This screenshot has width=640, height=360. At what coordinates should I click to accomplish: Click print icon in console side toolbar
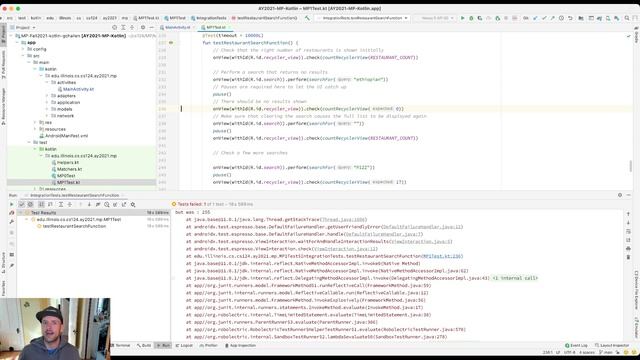click(628, 249)
